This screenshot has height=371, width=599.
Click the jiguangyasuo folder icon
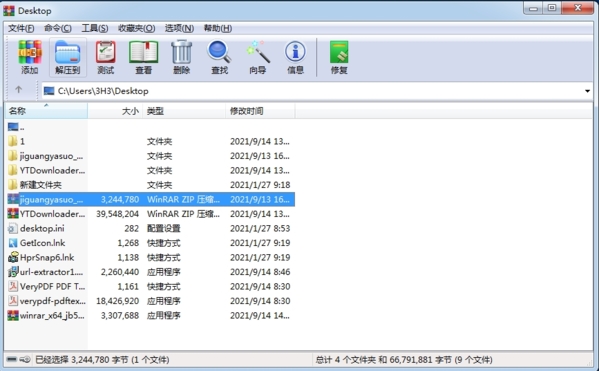tap(13, 156)
